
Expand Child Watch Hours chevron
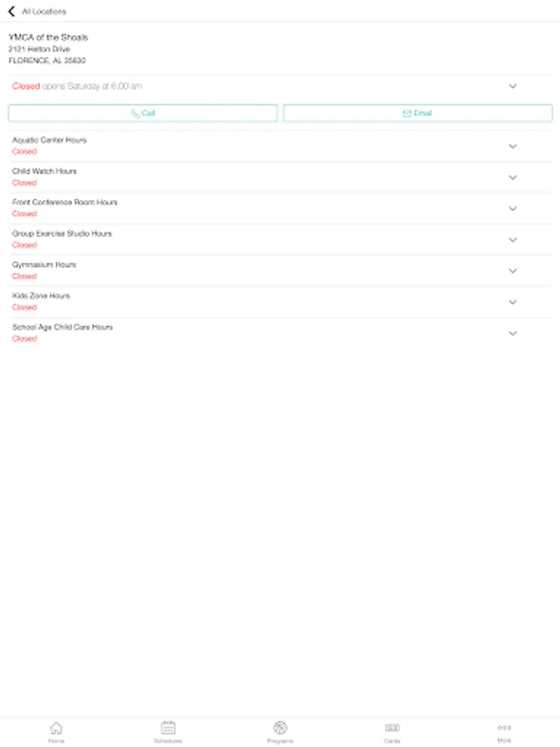click(x=513, y=178)
